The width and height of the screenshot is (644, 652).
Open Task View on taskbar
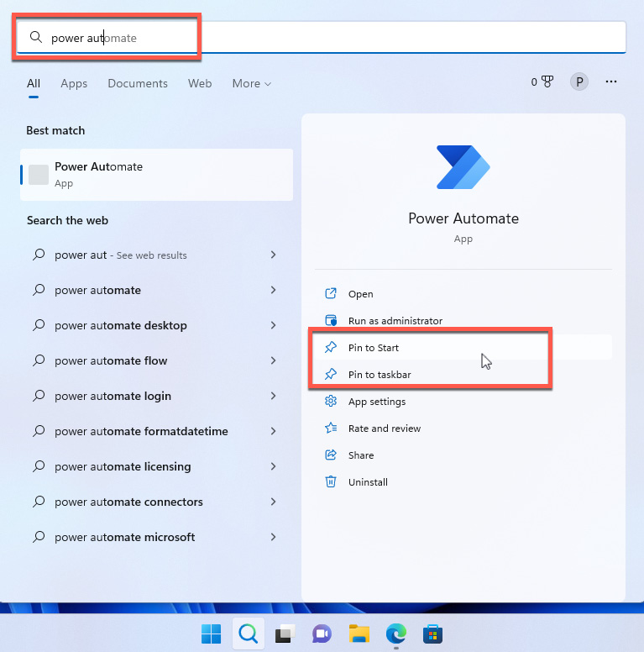285,634
